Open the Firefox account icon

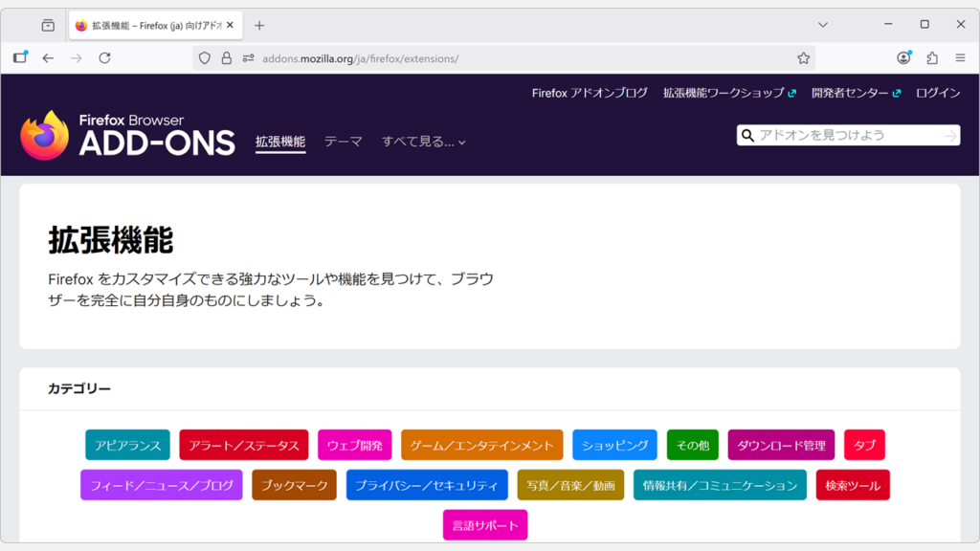pos(903,57)
